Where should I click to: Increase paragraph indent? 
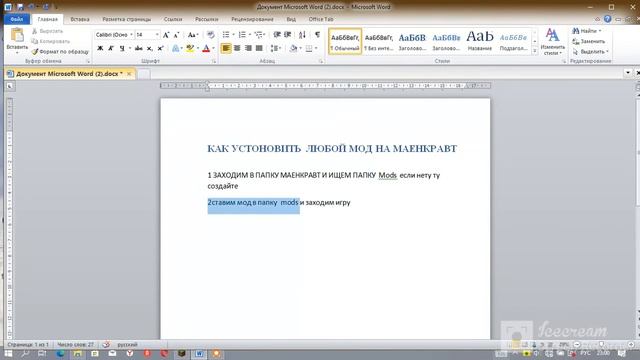point(287,35)
